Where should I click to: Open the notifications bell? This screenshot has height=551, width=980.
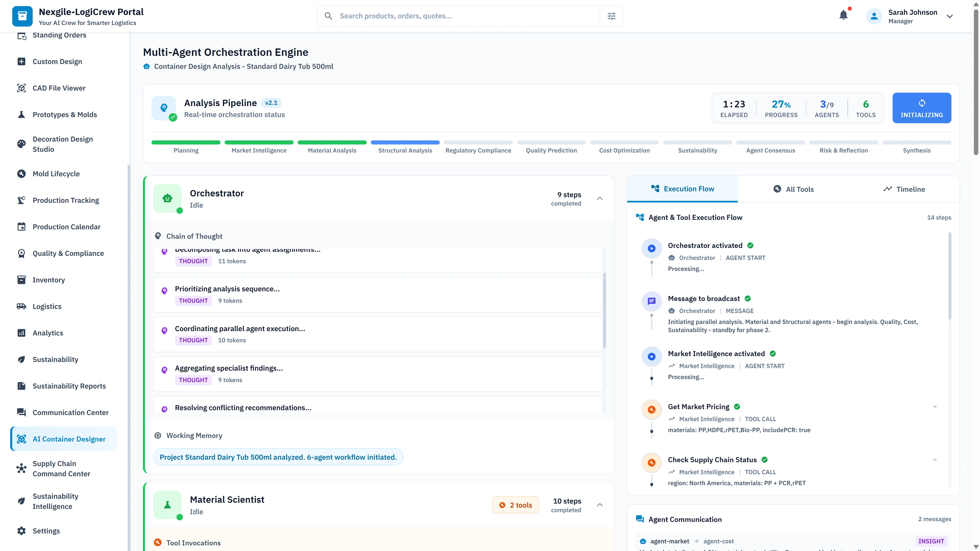coord(843,15)
